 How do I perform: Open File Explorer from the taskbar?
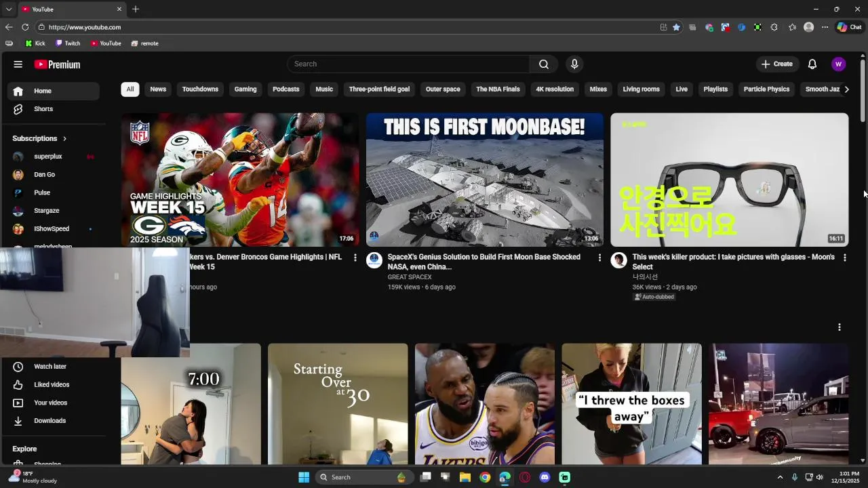(465, 477)
